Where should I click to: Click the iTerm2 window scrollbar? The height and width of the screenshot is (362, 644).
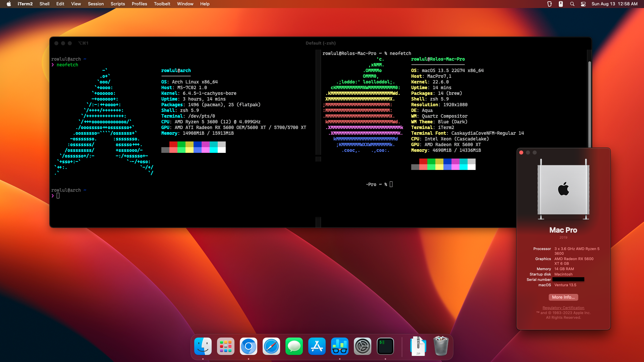(589, 104)
